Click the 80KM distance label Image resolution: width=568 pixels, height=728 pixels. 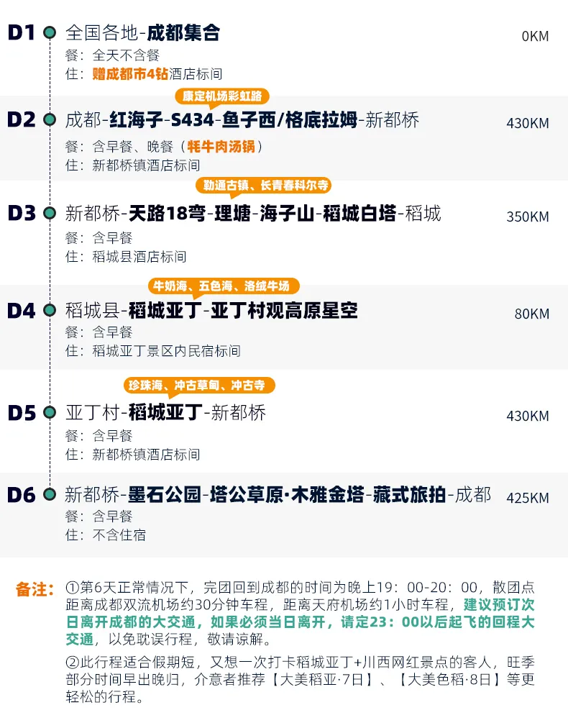531,314
